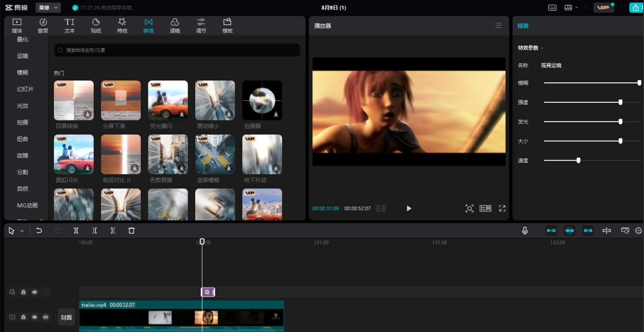The image size is (644, 332).
Task: Enter fullscreen preview in player
Action: pos(502,208)
